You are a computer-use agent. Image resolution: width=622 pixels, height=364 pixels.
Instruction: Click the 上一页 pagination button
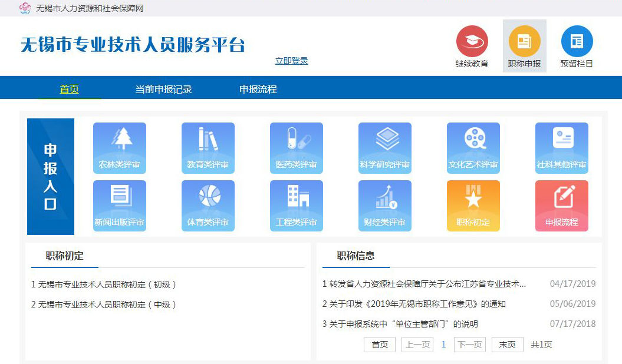coord(417,345)
